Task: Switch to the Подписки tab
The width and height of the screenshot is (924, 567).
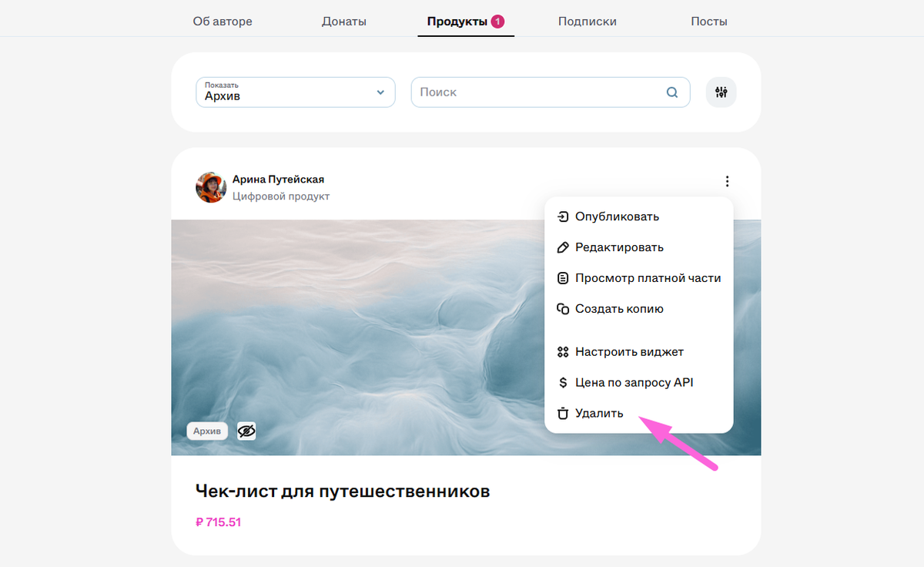Action: coord(588,22)
